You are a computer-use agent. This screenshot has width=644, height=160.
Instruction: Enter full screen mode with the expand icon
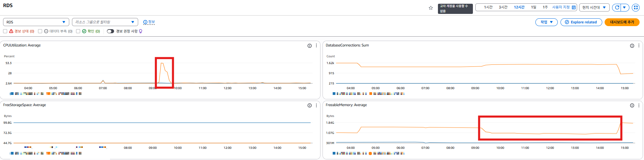pyautogui.click(x=636, y=7)
